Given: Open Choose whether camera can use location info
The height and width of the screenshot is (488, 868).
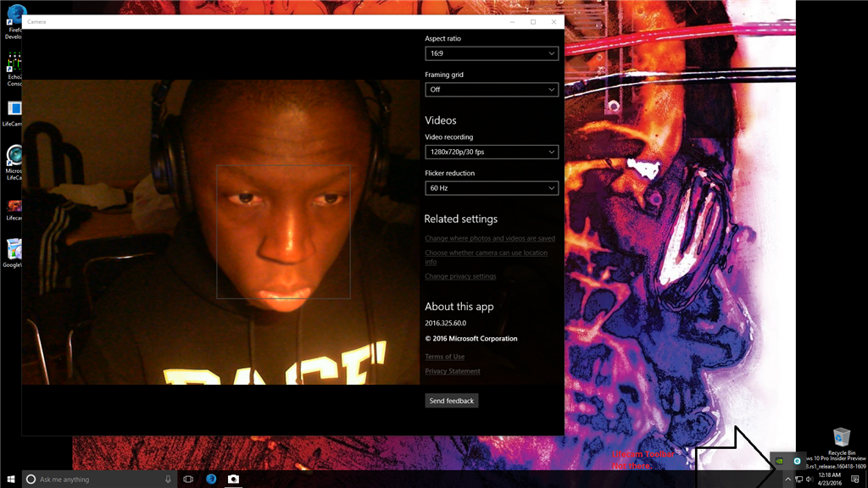Looking at the screenshot, I should (x=486, y=258).
